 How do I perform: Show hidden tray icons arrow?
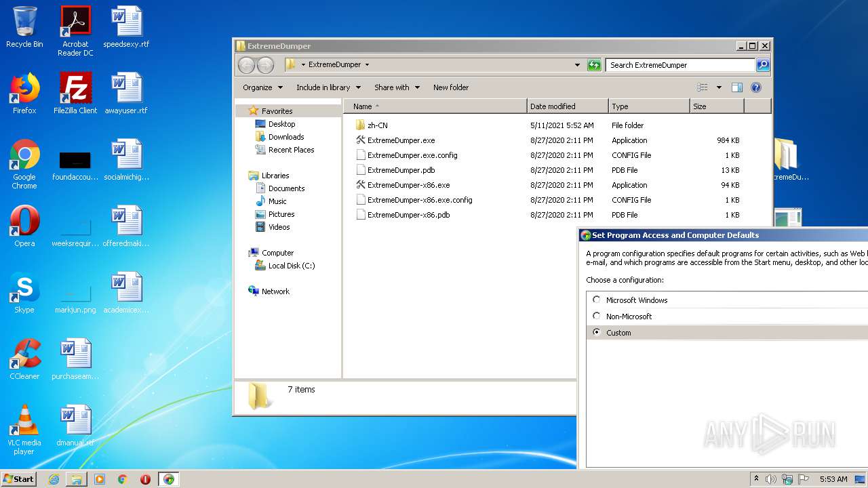(x=756, y=479)
